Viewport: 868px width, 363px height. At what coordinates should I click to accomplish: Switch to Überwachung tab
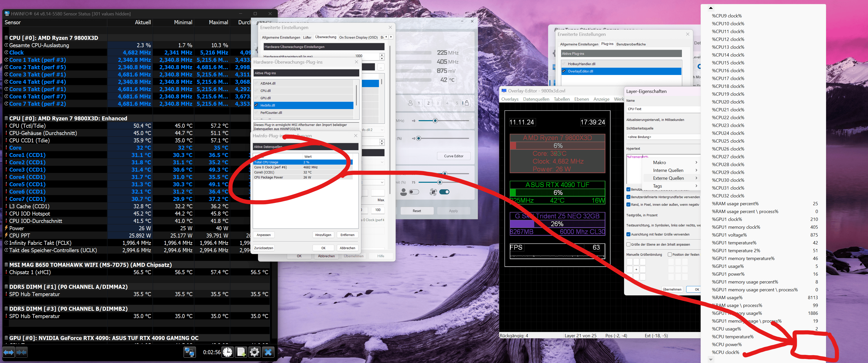[x=325, y=37]
